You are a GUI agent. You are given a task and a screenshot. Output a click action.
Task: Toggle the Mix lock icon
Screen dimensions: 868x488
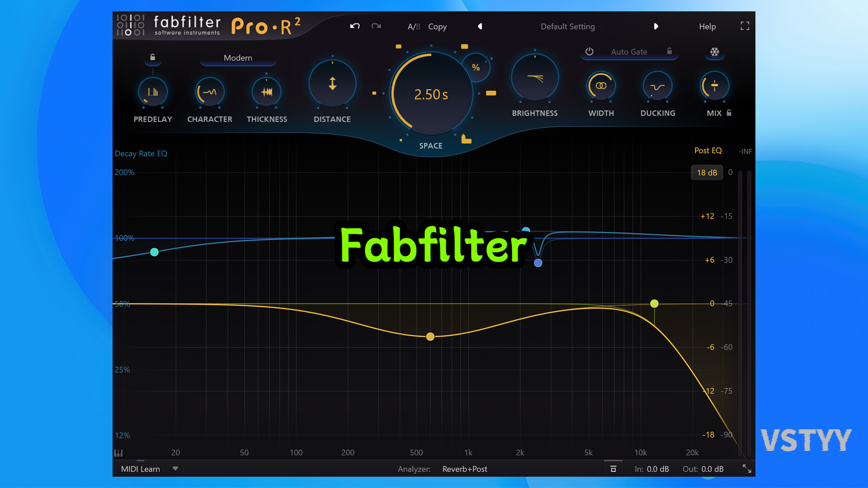coord(729,113)
